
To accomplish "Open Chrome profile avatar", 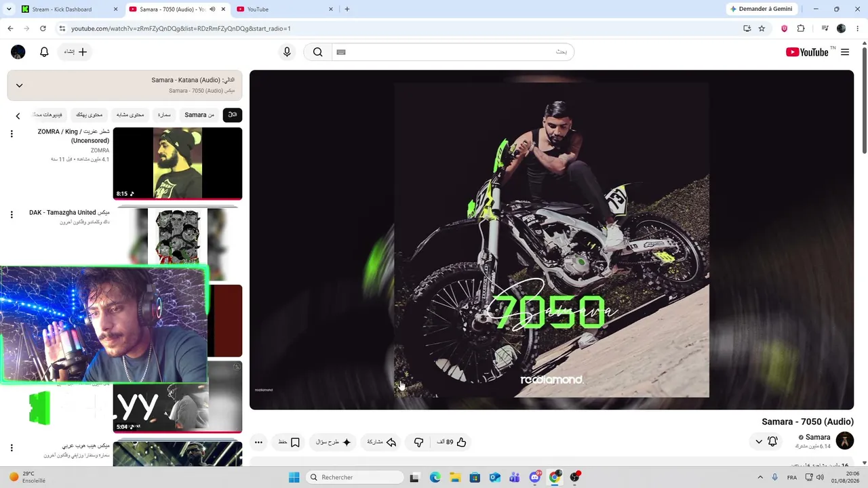I will [x=842, y=28].
